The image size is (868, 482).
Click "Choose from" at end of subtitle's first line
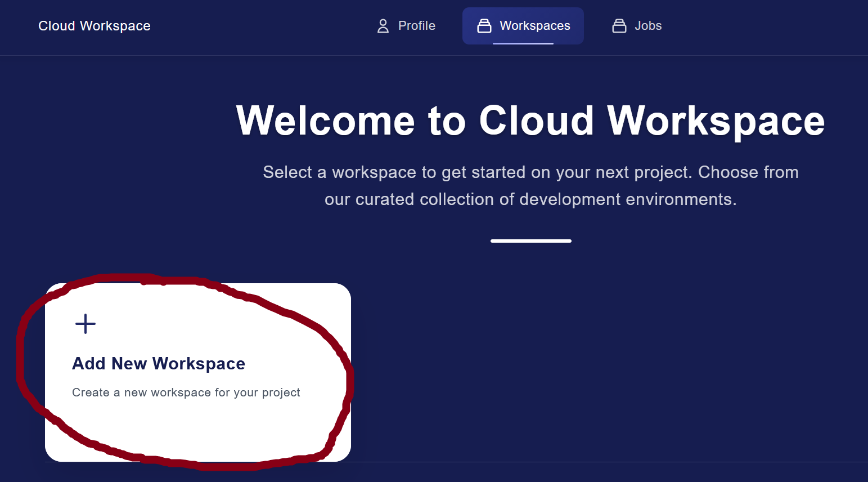[x=748, y=172]
